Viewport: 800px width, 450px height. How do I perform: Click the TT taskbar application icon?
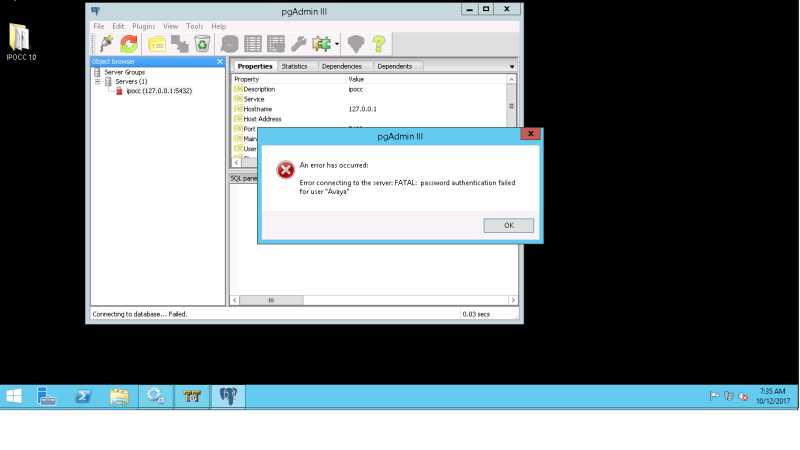(x=192, y=396)
